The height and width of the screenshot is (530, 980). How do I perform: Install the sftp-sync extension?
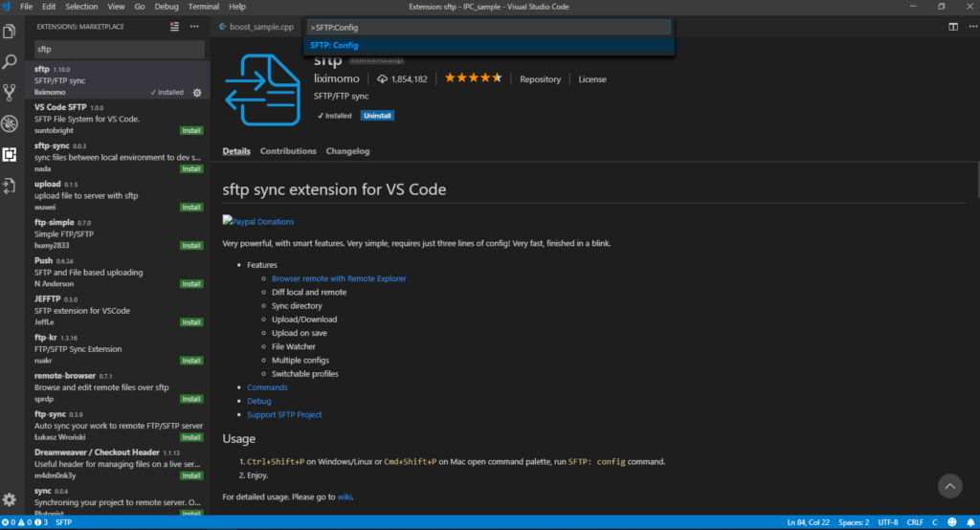coord(191,168)
